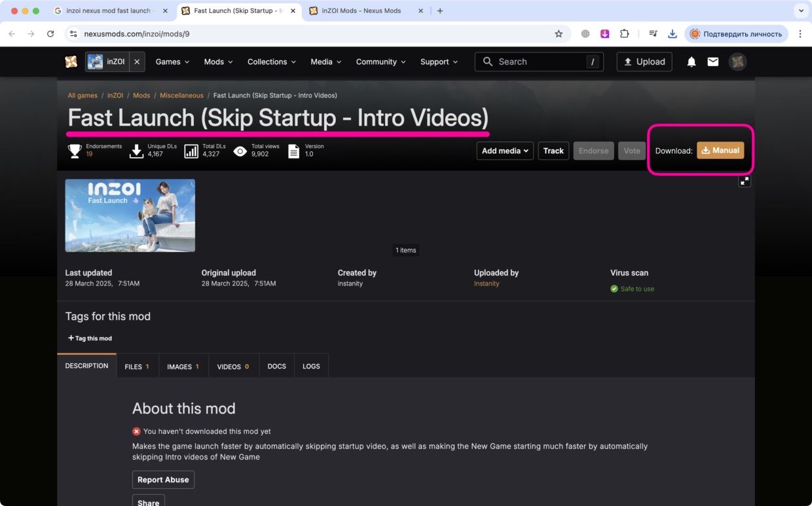This screenshot has width=812, height=506.
Task: Open the browser downloads icon
Action: (673, 34)
